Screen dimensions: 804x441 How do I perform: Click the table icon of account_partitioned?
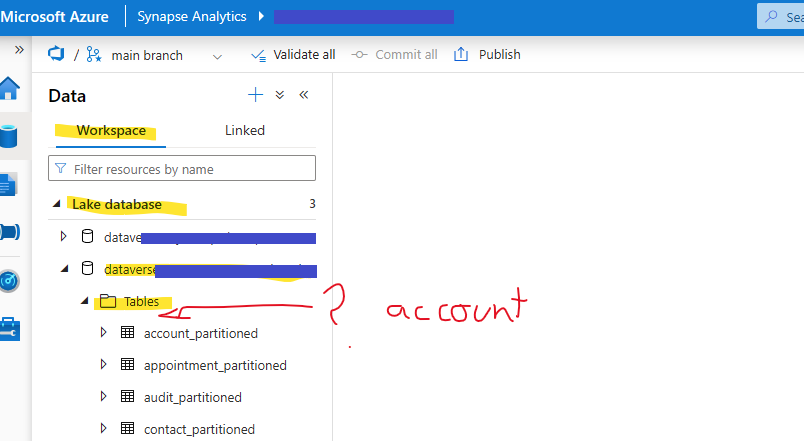(x=127, y=332)
